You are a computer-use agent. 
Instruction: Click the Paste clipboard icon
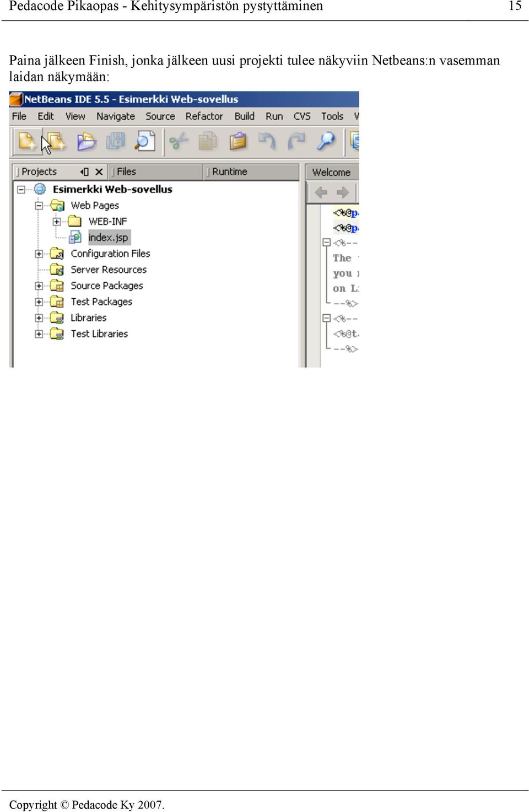pos(237,142)
